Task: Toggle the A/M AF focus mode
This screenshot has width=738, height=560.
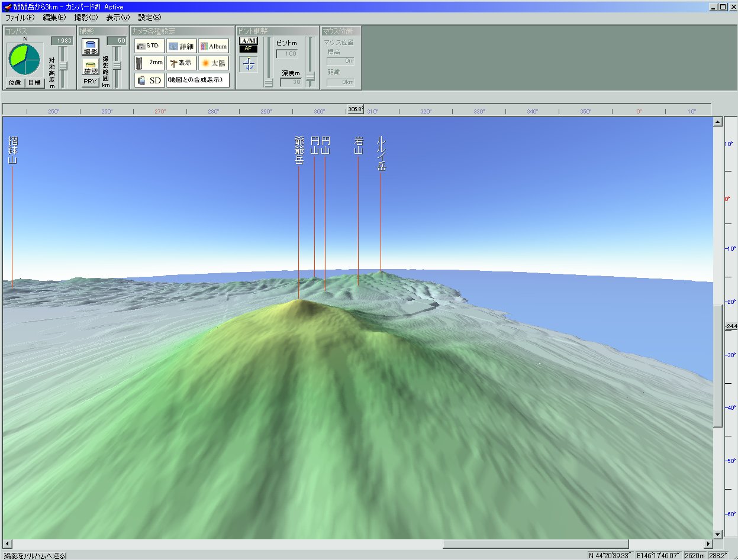Action: point(249,44)
